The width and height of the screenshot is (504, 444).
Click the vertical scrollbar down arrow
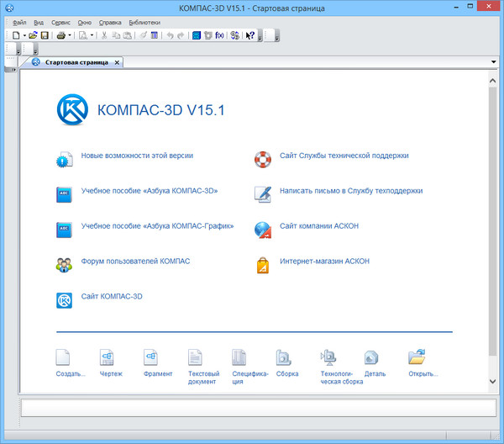492,382
